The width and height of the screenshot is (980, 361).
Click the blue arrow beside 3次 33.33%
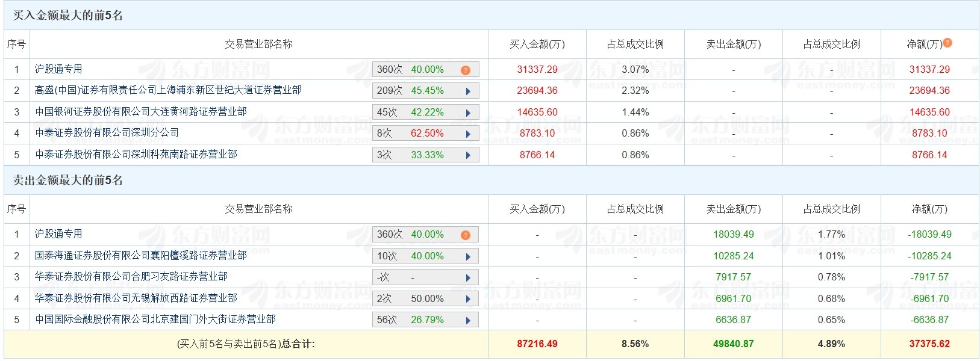click(468, 155)
